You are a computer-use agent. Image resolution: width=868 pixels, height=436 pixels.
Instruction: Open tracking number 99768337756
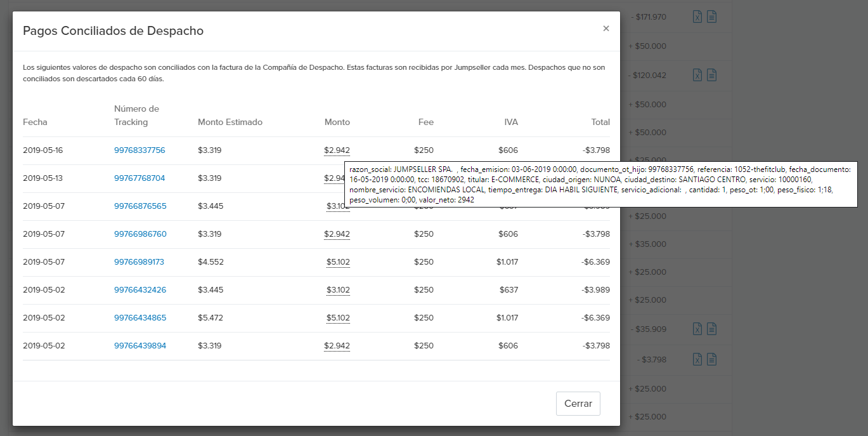click(139, 150)
